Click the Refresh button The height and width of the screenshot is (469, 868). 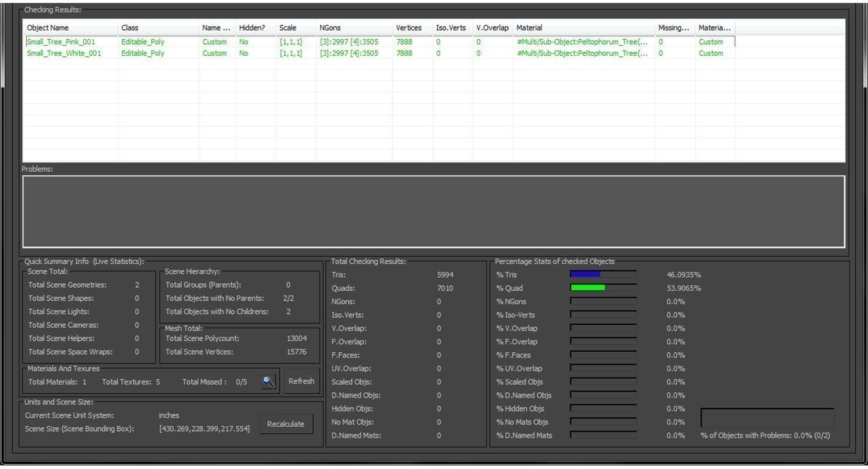(301, 381)
